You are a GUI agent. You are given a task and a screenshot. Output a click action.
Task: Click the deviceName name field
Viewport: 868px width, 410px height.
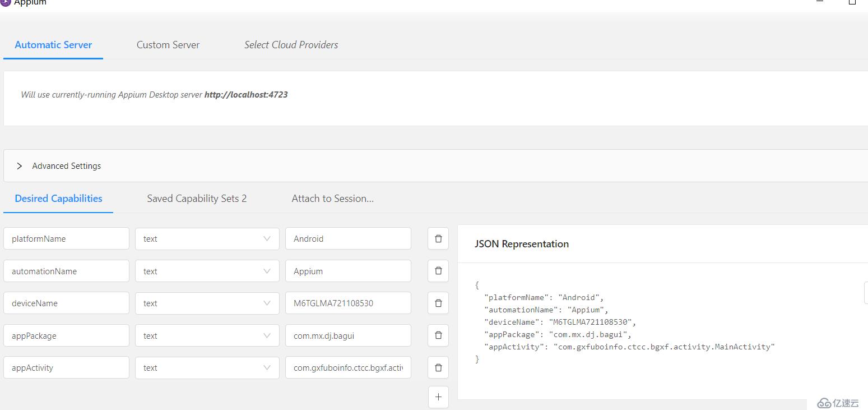coord(66,303)
